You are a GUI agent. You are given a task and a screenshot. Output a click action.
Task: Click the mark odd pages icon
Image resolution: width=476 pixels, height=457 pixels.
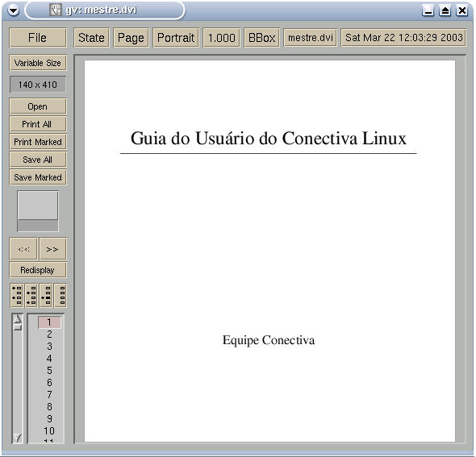tap(17, 295)
